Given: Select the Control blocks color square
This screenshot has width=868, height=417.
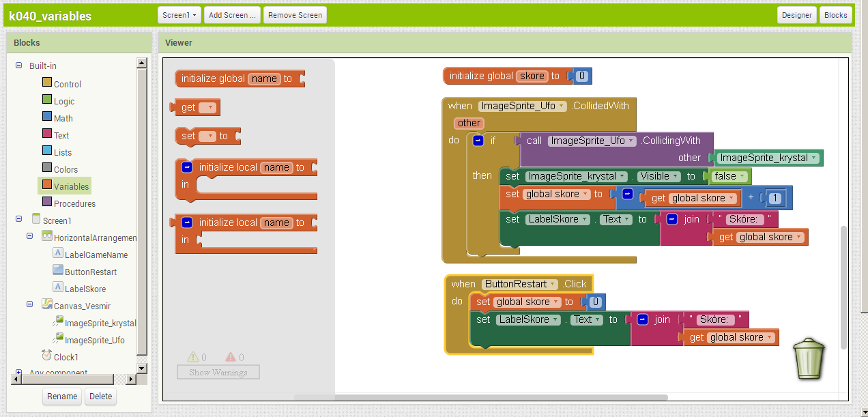Looking at the screenshot, I should click(x=47, y=83).
